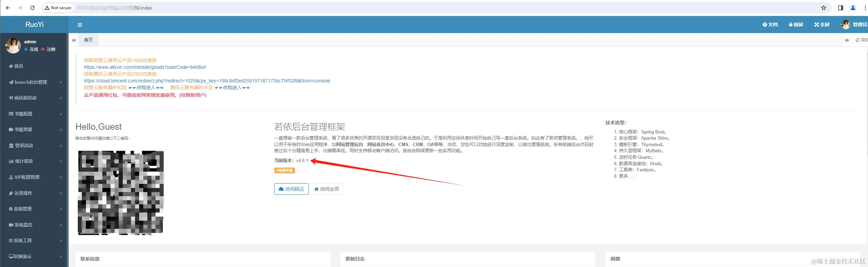The width and height of the screenshot is (868, 267).
Task: Click the admin avatar in the sidebar
Action: (x=13, y=46)
